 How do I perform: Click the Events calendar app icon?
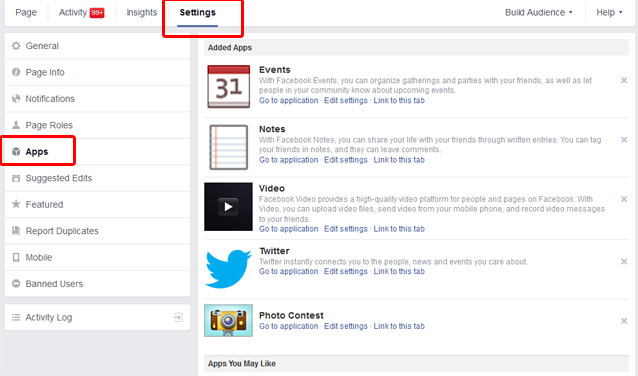click(229, 86)
